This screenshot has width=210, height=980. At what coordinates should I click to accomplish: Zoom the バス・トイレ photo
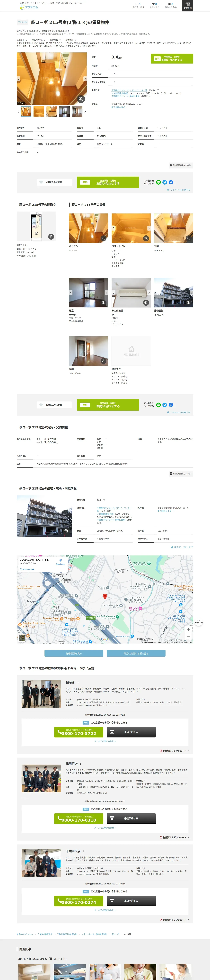coord(146,238)
